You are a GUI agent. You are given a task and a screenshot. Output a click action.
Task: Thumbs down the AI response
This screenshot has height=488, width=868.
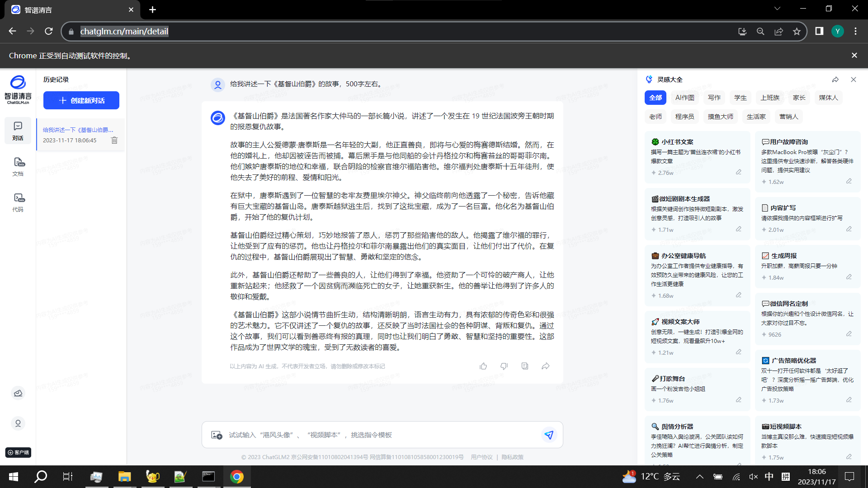coord(504,366)
